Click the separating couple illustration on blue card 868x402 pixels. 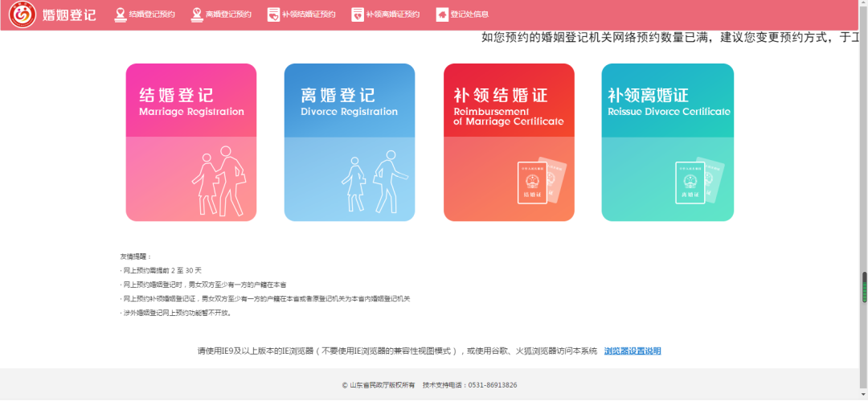(x=375, y=181)
